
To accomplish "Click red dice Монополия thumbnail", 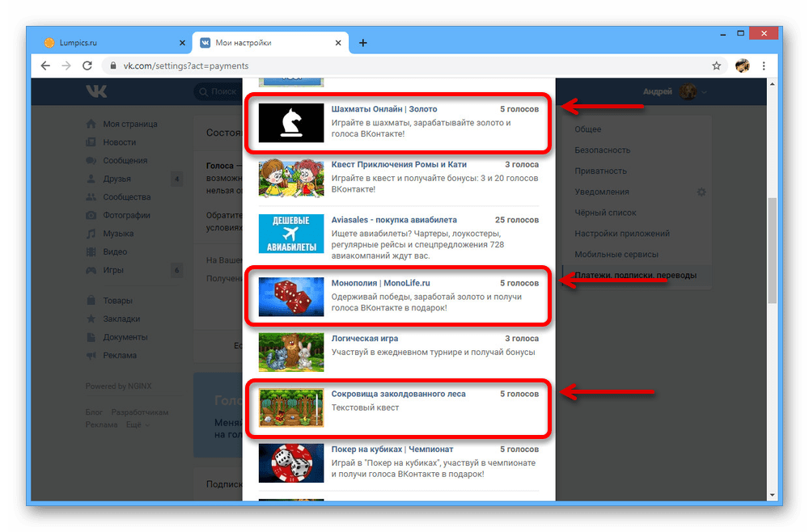I will 291,297.
